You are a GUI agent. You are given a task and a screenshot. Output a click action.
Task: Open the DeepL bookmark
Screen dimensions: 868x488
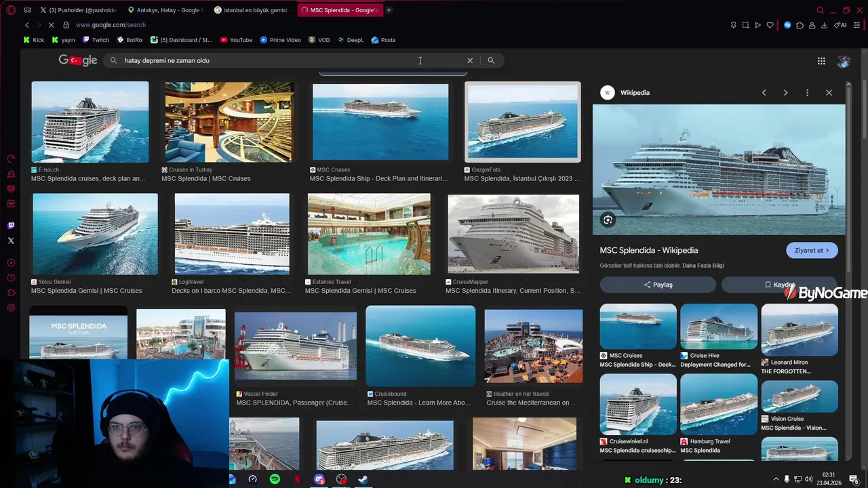pos(351,40)
